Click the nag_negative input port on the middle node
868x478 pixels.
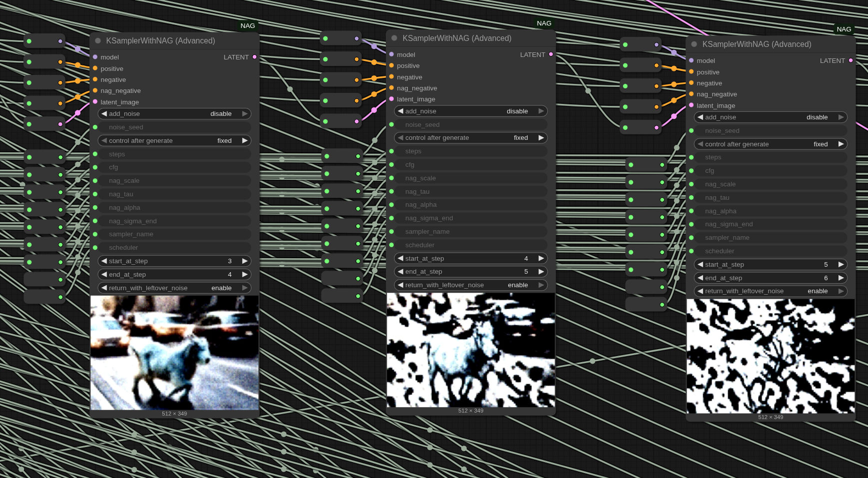(x=391, y=88)
